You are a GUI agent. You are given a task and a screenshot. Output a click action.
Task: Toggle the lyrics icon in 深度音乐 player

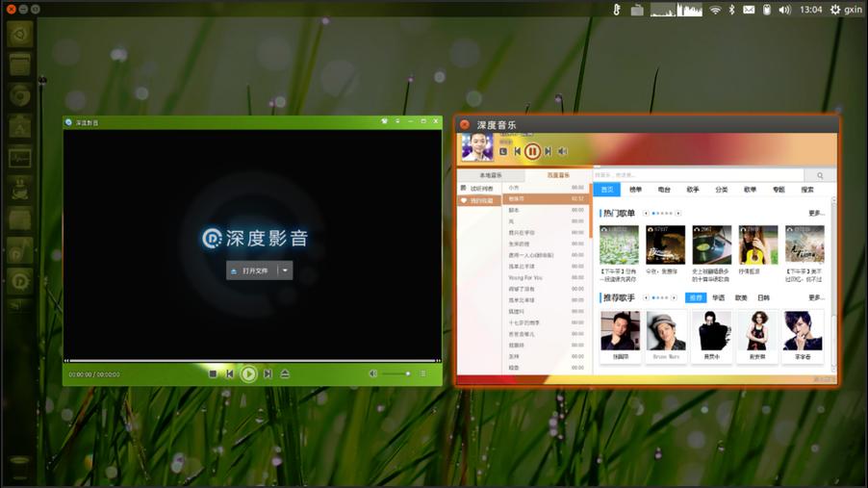point(503,151)
